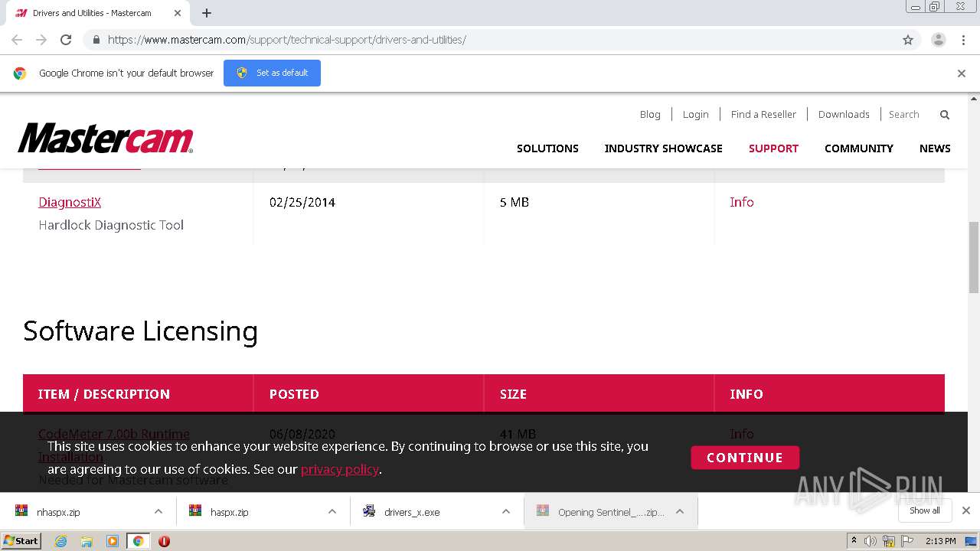This screenshot has width=980, height=551.
Task: Click the Mastercam logo
Action: (106, 139)
